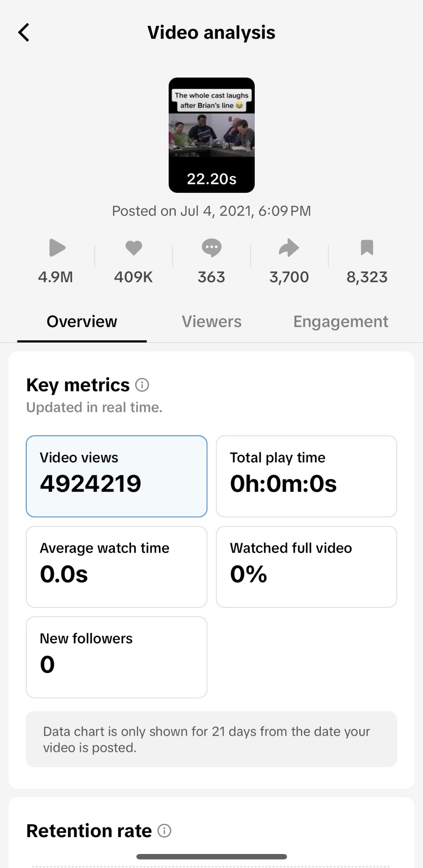Switch to the Viewers tab
Image resolution: width=423 pixels, height=868 pixels.
211,322
